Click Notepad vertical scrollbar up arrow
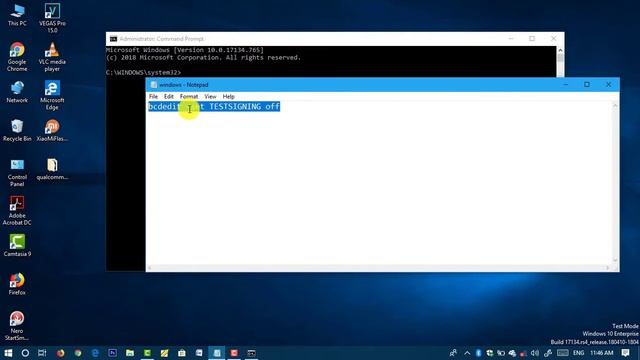 coord(615,106)
